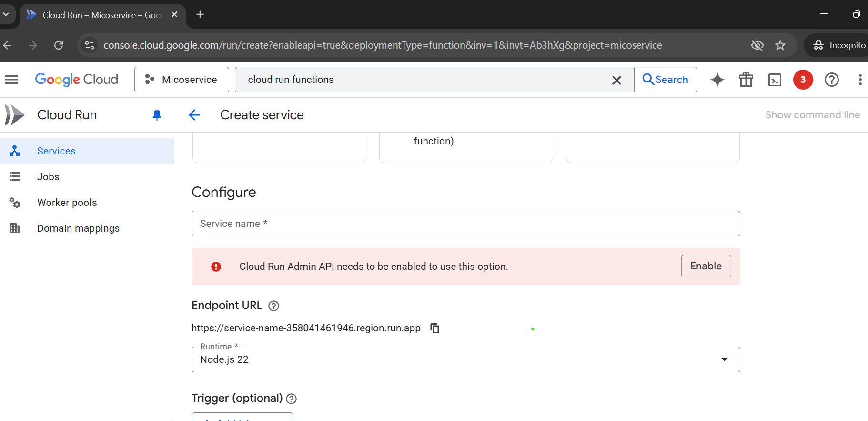
Task: Open the red notifications badge
Action: pyautogui.click(x=803, y=80)
